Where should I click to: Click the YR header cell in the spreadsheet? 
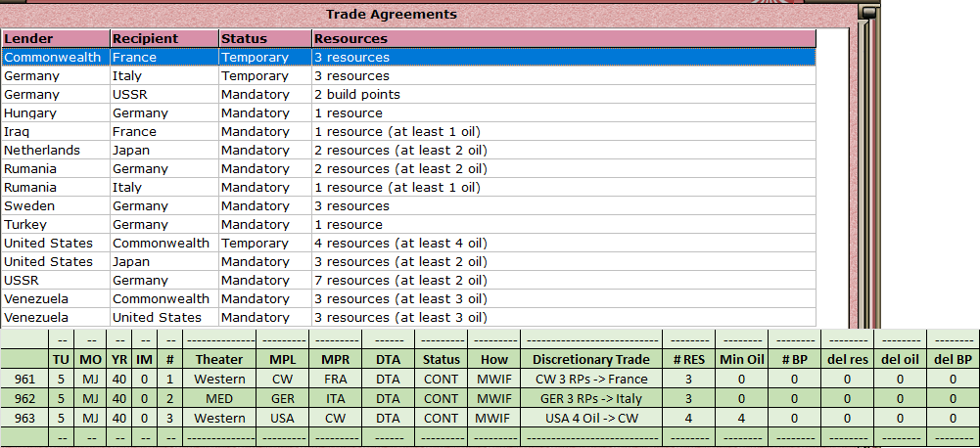[118, 359]
